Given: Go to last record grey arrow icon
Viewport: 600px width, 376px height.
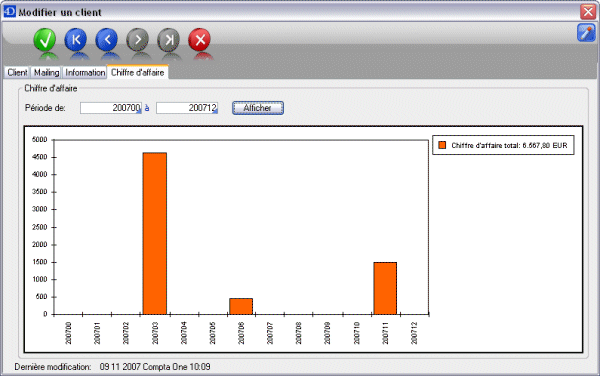Looking at the screenshot, I should pyautogui.click(x=168, y=40).
